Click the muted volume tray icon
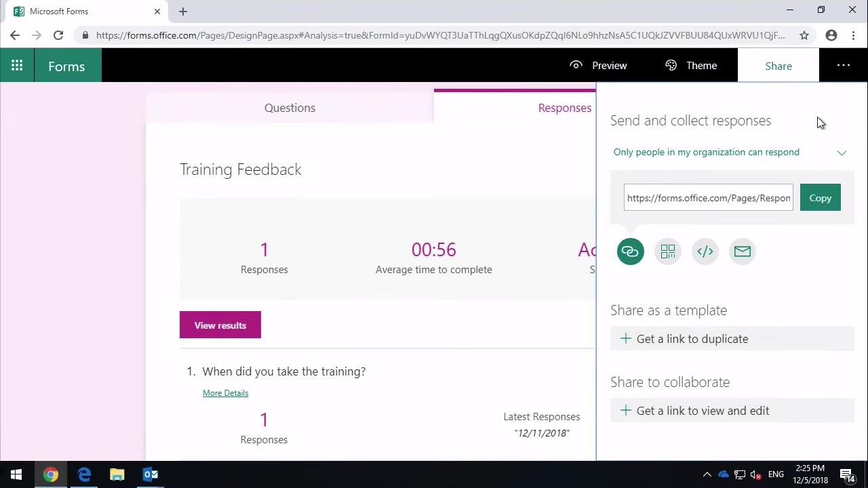This screenshot has height=488, width=868. [756, 474]
